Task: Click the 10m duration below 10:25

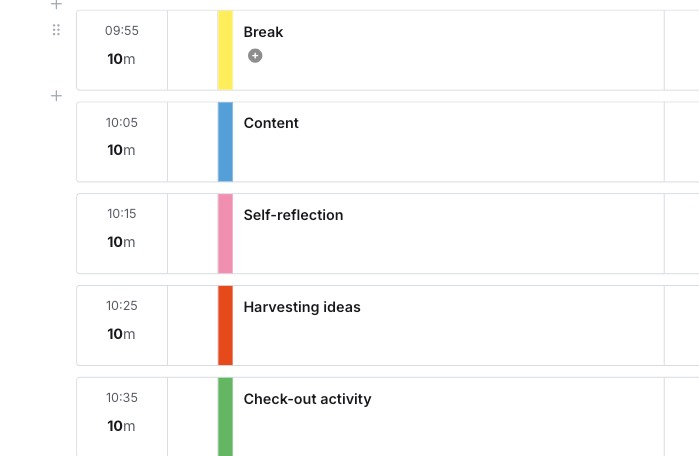Action: [x=122, y=335]
